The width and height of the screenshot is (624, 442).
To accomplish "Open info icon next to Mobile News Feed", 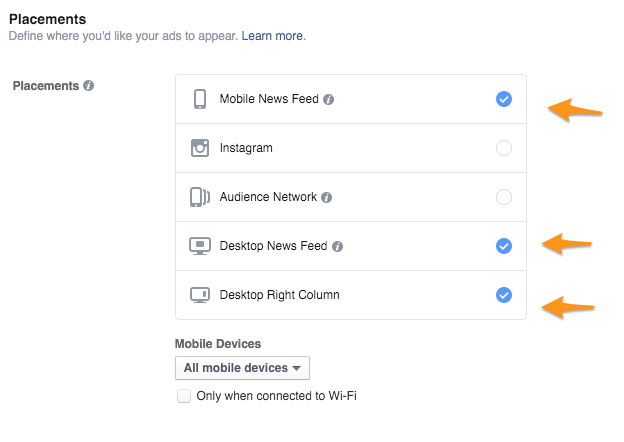I will coord(328,99).
